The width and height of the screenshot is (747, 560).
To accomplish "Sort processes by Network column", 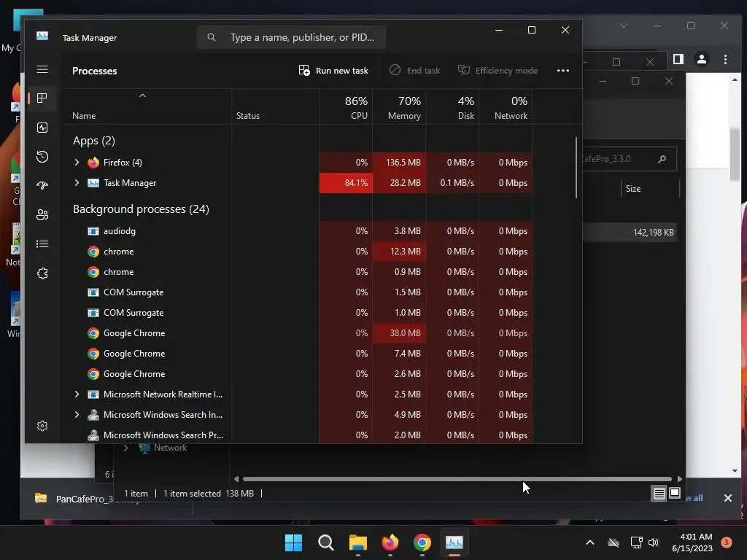I will (506, 107).
